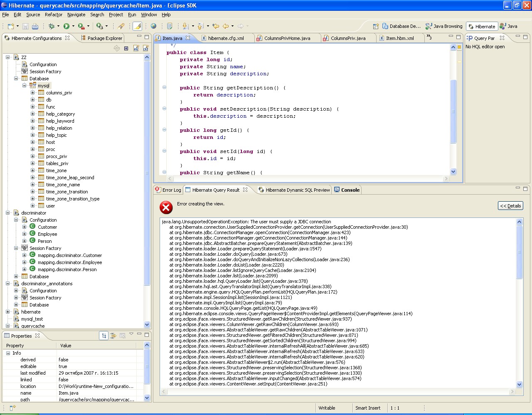Click the green Run button icon
This screenshot has height=415, width=532.
coord(66,26)
